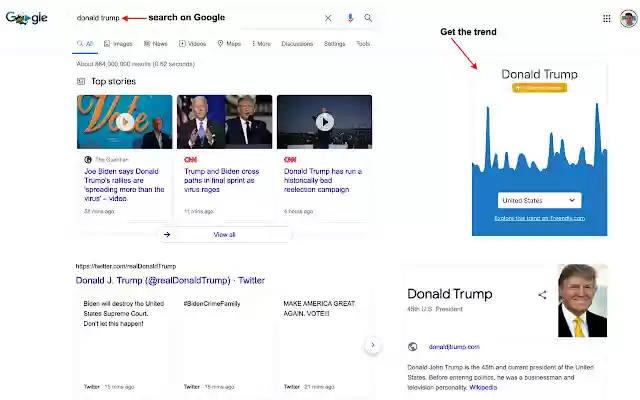Screen dimensions: 640x400
Task: Open the Donald Trump portrait photo
Action: pos(582,301)
